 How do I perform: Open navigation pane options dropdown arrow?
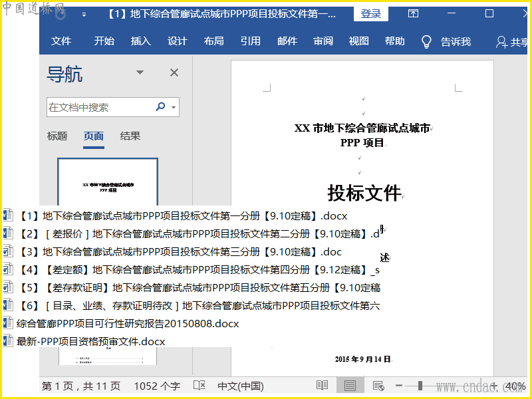(140, 72)
